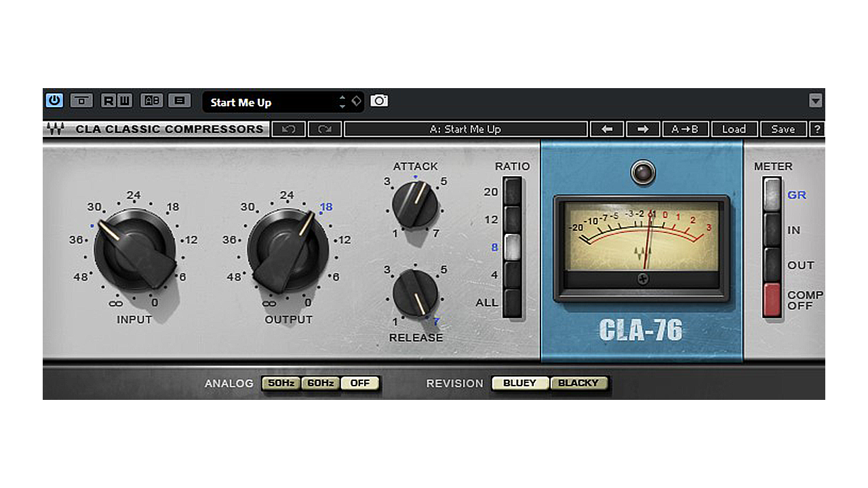Select the BLACKY revision
The height and width of the screenshot is (488, 868).
coord(578,384)
